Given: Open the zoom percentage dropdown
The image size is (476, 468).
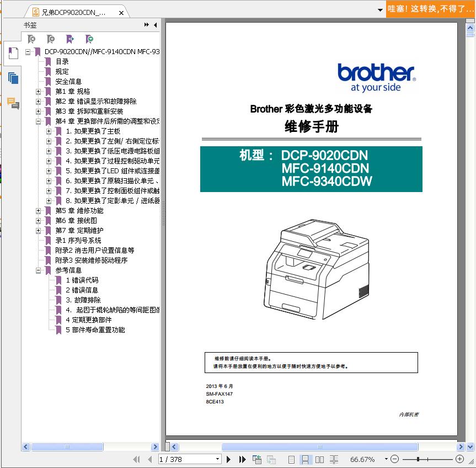Looking at the screenshot, I should (x=386, y=459).
